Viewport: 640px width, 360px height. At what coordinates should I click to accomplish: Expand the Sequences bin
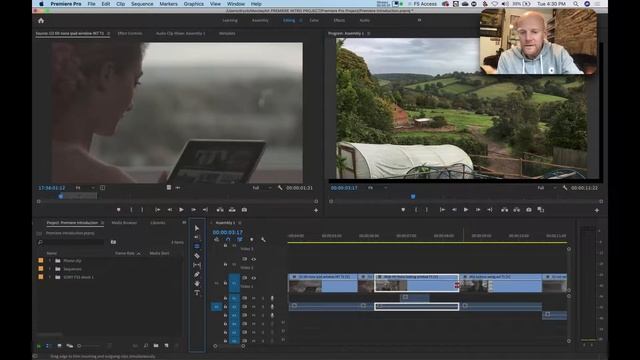coord(50,269)
